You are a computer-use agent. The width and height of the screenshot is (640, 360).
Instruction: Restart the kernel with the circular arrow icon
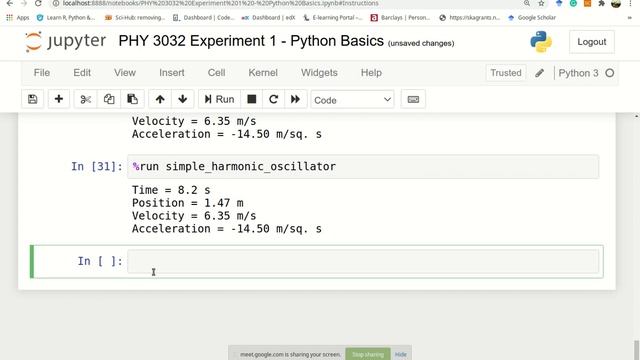pyautogui.click(x=273, y=99)
